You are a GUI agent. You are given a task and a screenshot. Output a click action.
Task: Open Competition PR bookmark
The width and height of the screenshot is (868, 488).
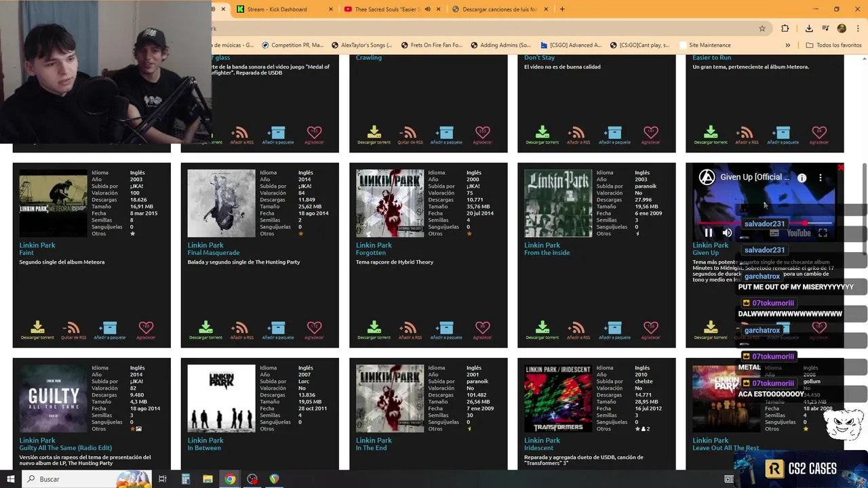point(292,45)
